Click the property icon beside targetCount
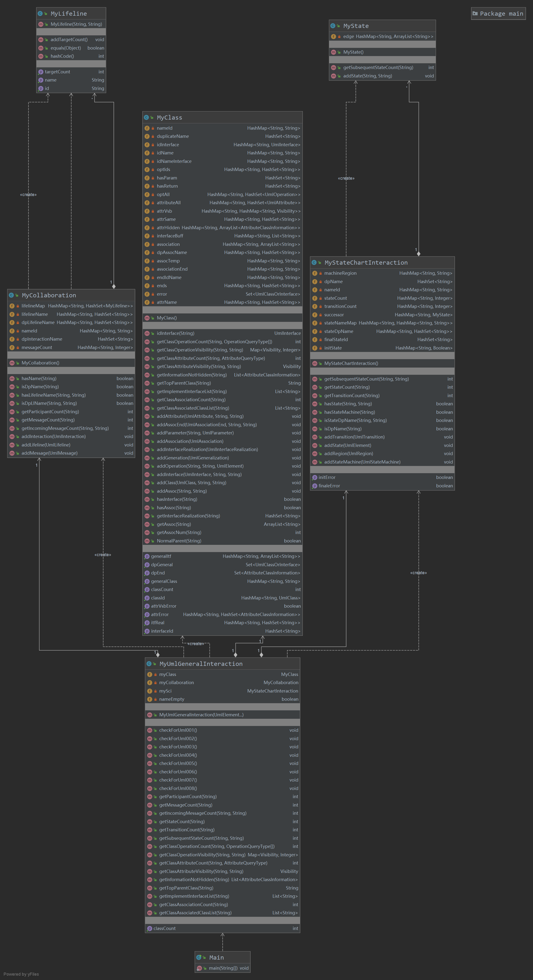Viewport: 533px width, 980px height. pos(41,72)
